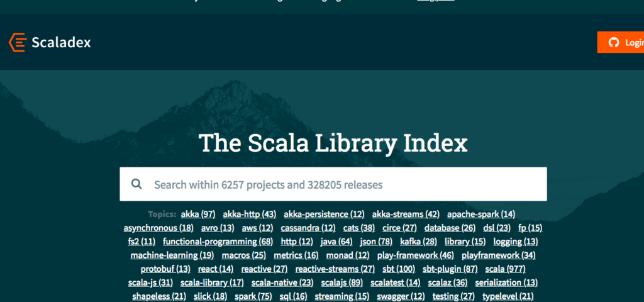Click the react (14) topic link
Screen dimensions: 644x302
click(216, 269)
